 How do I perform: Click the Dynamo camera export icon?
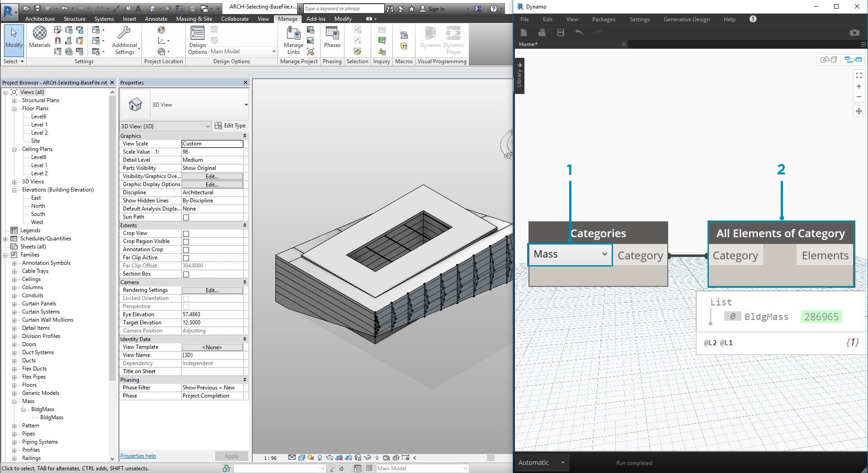[854, 33]
